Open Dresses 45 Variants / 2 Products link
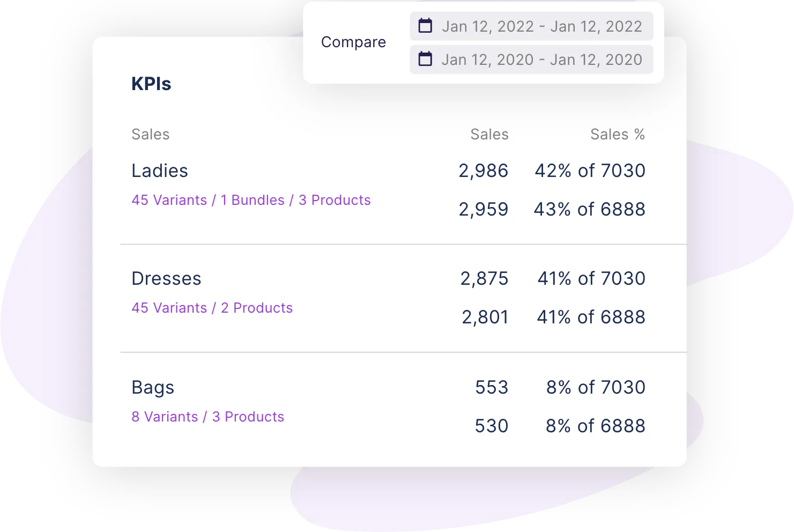This screenshot has width=794, height=532. pos(212,308)
